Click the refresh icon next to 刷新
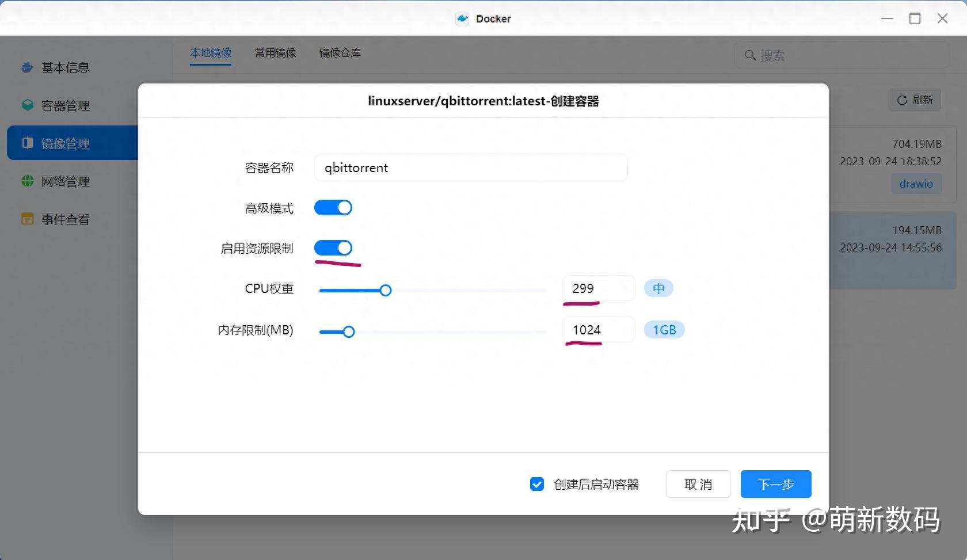Image resolution: width=967 pixels, height=560 pixels. (901, 100)
